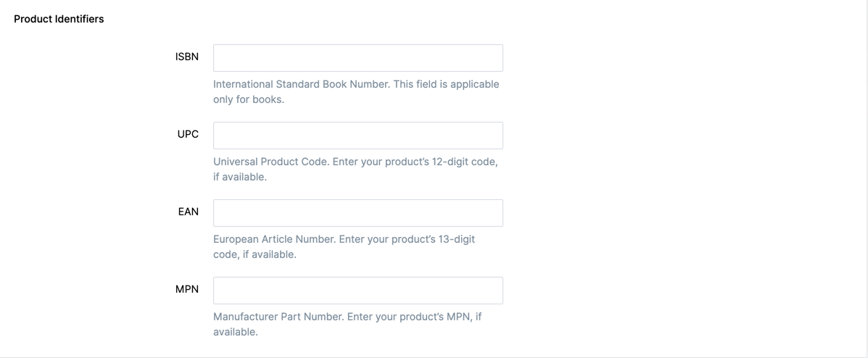Click the 'Manufacturer Part Number' description

pyautogui.click(x=278, y=317)
